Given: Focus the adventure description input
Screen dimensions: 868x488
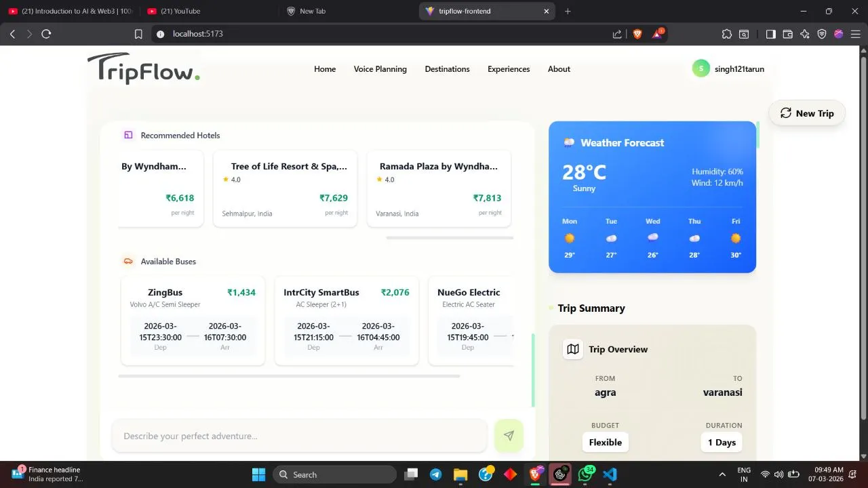Looking at the screenshot, I should 299,436.
